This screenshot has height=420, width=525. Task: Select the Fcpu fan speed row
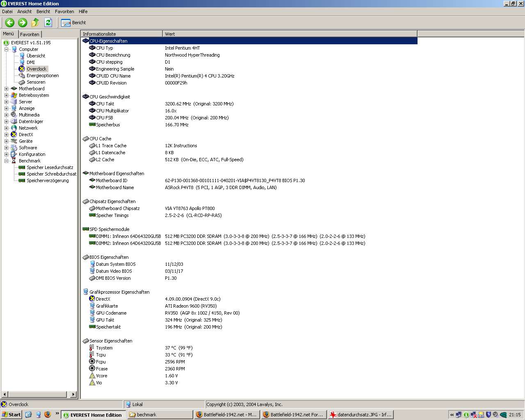coord(249,362)
